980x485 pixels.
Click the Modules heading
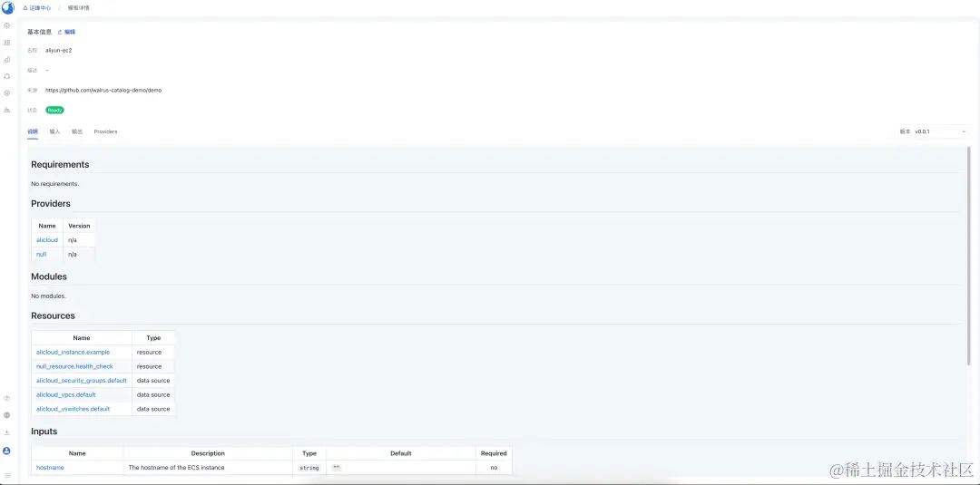point(49,276)
